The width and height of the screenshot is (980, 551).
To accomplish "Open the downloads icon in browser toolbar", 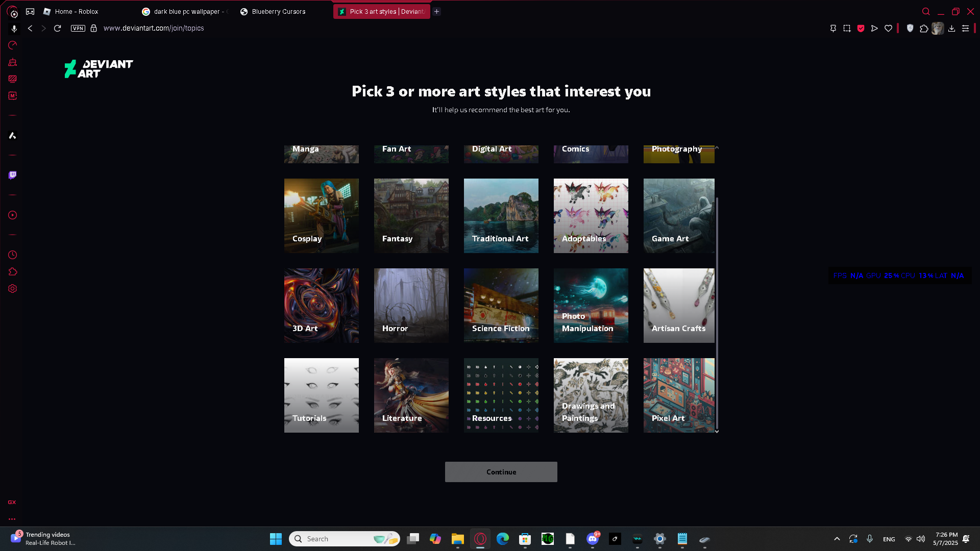I will click(x=951, y=29).
